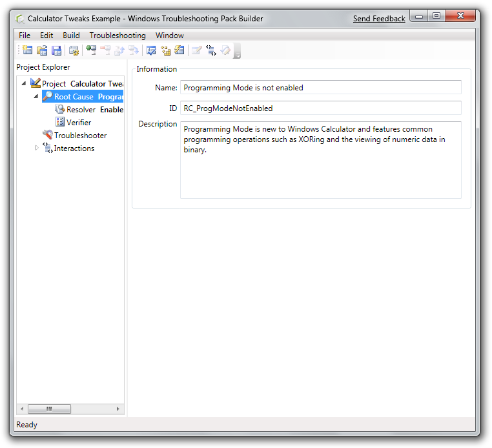The height and width of the screenshot is (448, 492).
Task: Expand the Interactions tree node
Action: (x=36, y=148)
